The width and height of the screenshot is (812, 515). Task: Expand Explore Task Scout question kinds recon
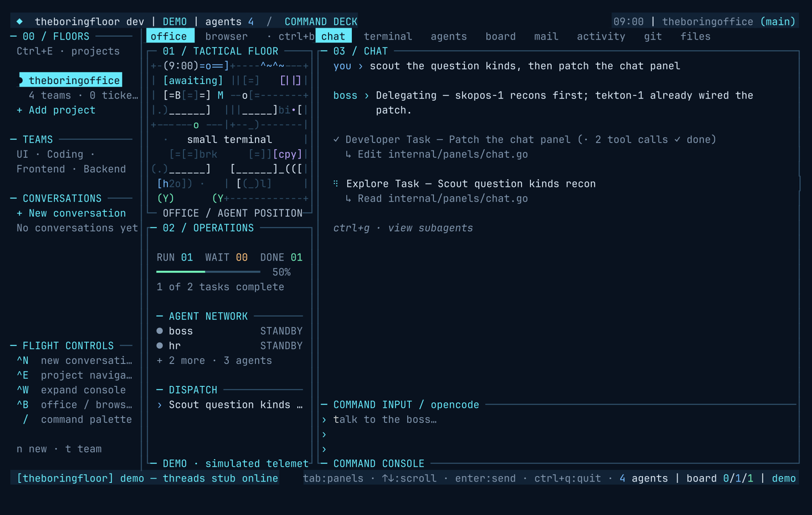(x=464, y=184)
